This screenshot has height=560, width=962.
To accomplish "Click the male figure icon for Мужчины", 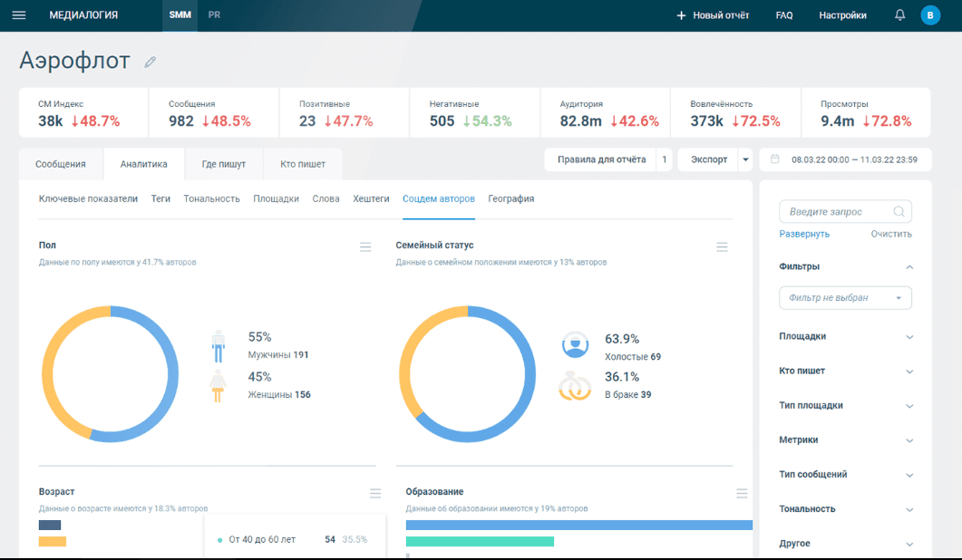I will point(219,346).
